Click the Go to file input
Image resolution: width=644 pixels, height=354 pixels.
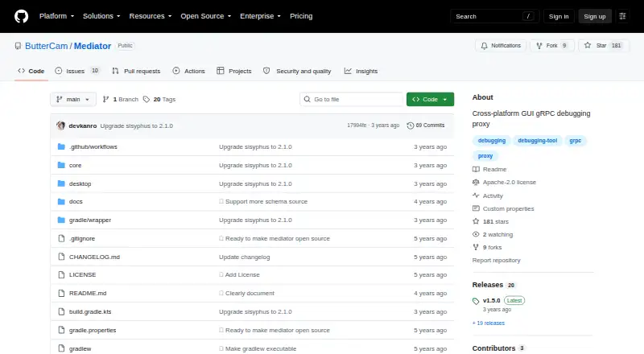(352, 100)
